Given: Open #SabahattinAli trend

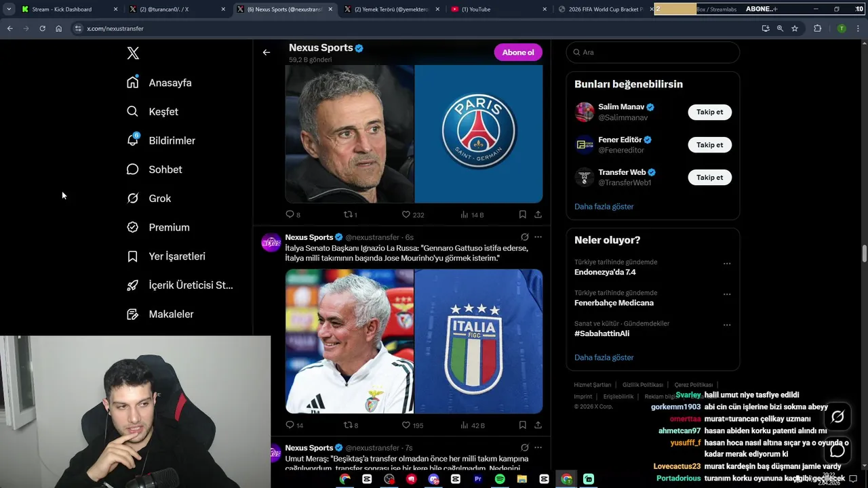Looking at the screenshot, I should click(601, 333).
